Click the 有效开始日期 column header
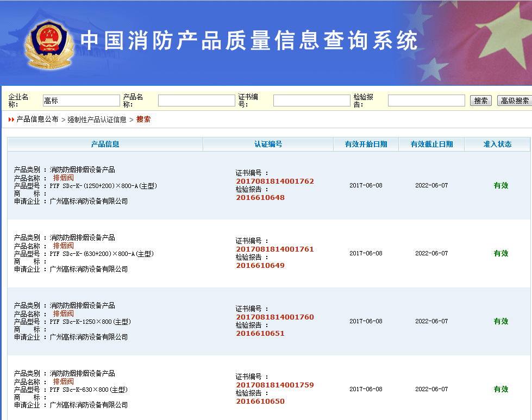The image size is (532, 420). tap(366, 144)
